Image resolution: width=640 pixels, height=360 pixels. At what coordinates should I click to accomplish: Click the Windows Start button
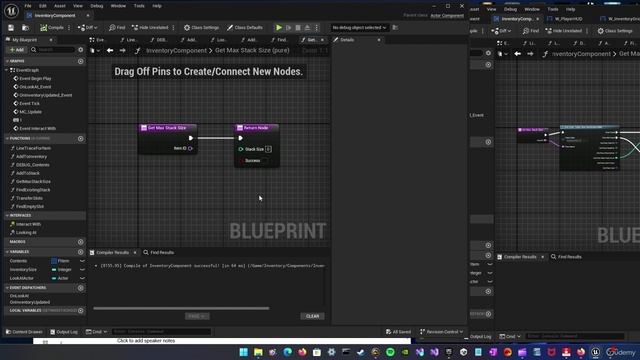[x=244, y=352]
